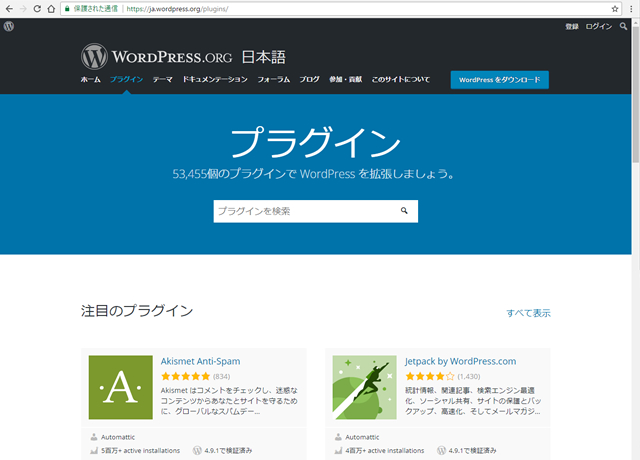
Task: Open the Akismet Anti-Spam plugin title
Action: click(x=200, y=361)
